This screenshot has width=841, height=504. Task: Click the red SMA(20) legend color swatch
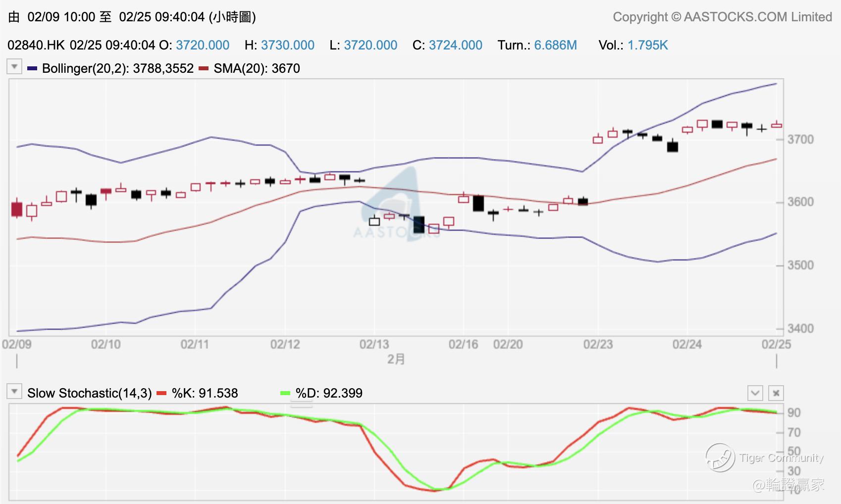pos(203,68)
